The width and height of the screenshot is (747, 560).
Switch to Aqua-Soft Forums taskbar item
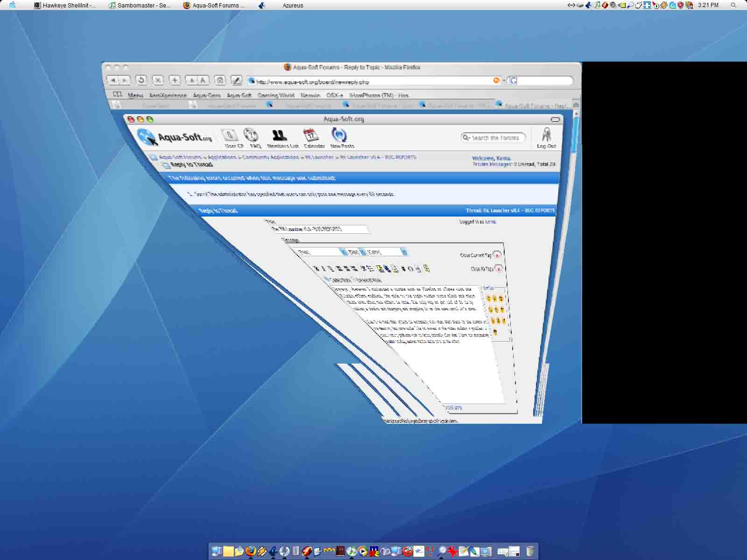214,5
